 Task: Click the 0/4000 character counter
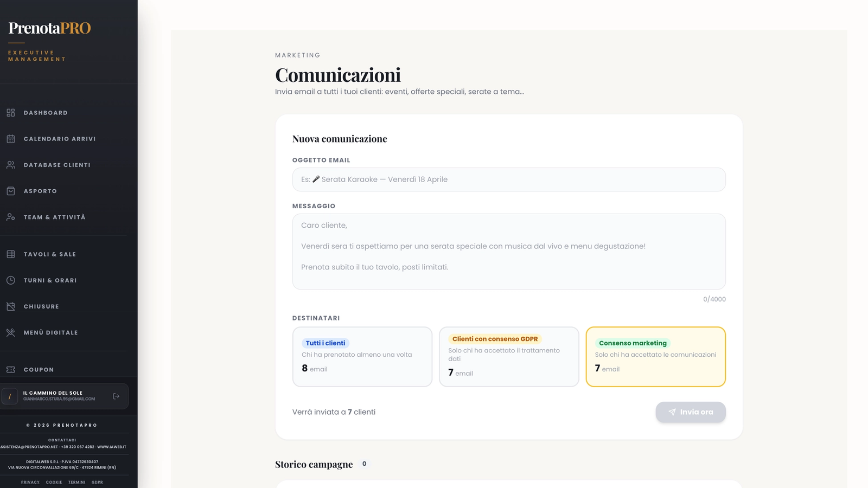point(714,299)
